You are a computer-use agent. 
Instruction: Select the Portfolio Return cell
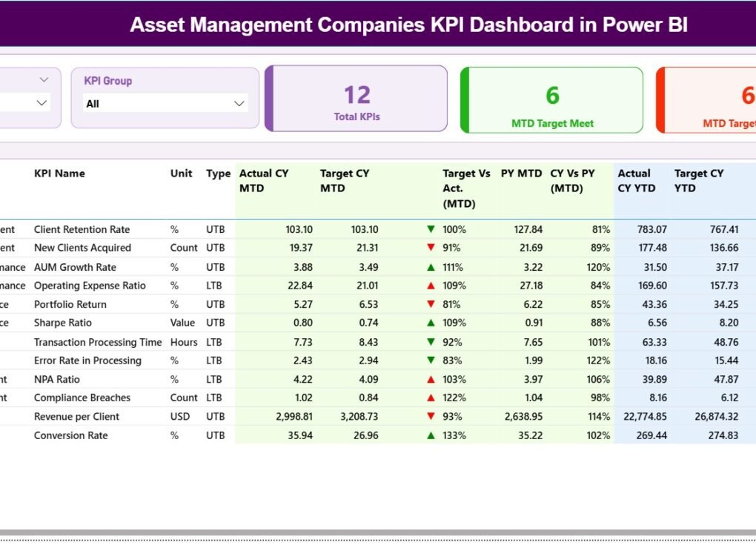[x=70, y=304]
